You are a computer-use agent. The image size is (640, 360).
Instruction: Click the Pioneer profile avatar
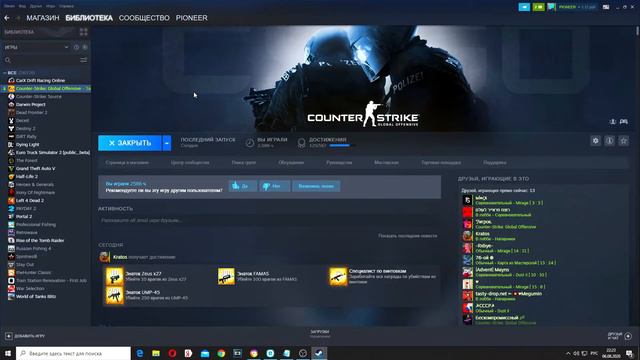pyautogui.click(x=551, y=7)
